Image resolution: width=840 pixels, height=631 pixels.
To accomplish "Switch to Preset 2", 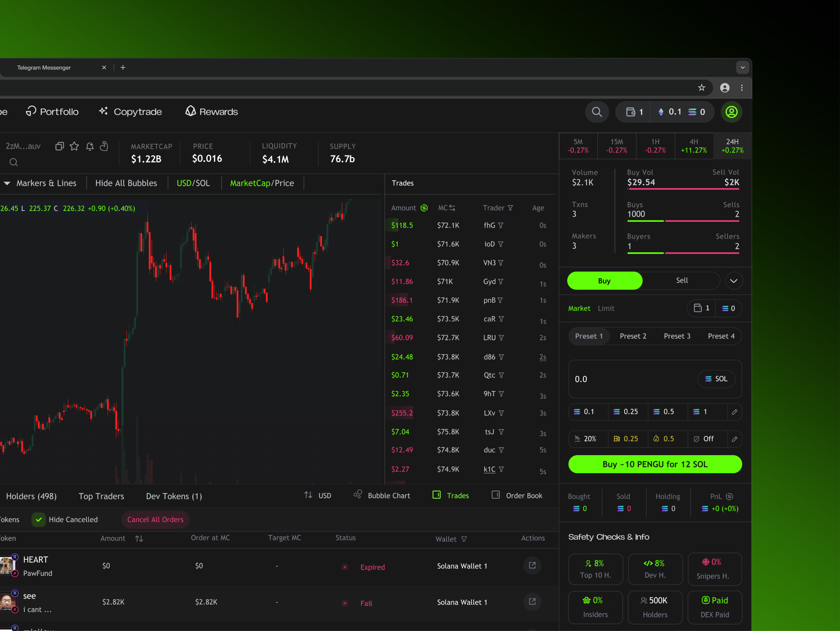I will pyautogui.click(x=633, y=336).
